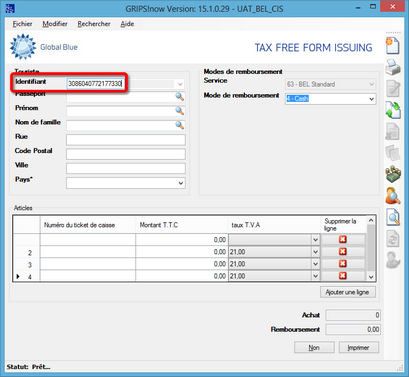The height and width of the screenshot is (377, 409).
Task: Click the green arrows document refresh icon
Action: pyautogui.click(x=393, y=110)
